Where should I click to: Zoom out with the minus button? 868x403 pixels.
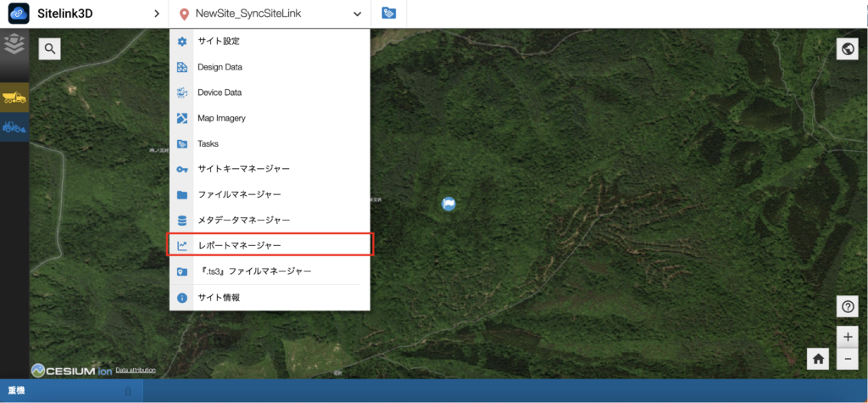point(847,359)
